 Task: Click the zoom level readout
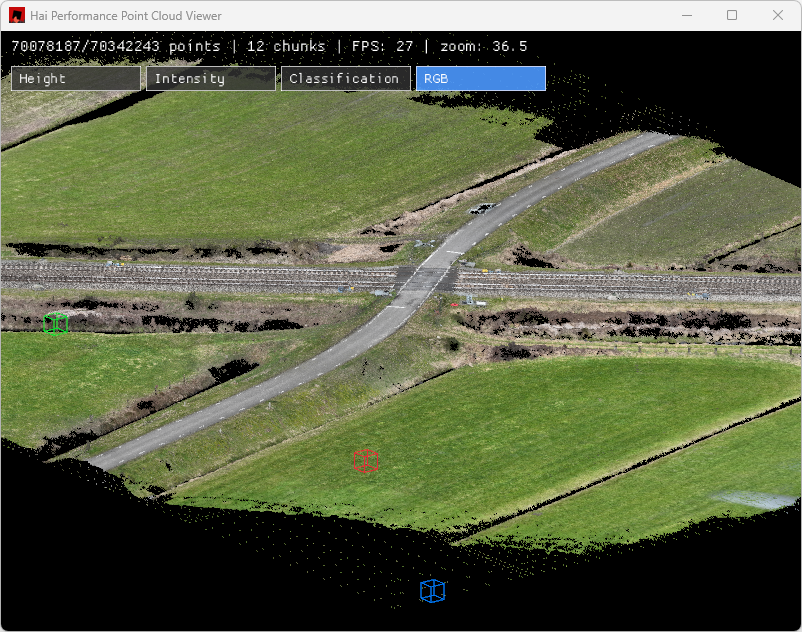tap(483, 46)
